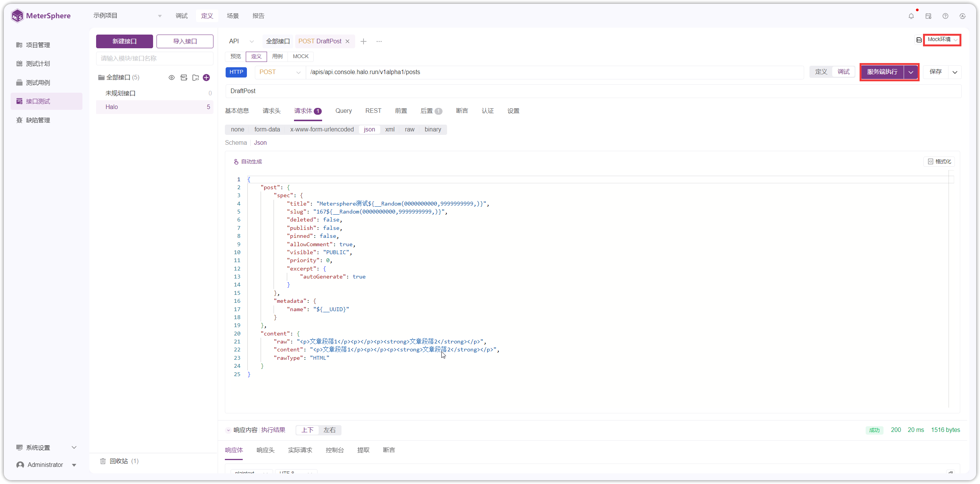
Task: Click the MeterSphere logo
Action: pyautogui.click(x=41, y=16)
